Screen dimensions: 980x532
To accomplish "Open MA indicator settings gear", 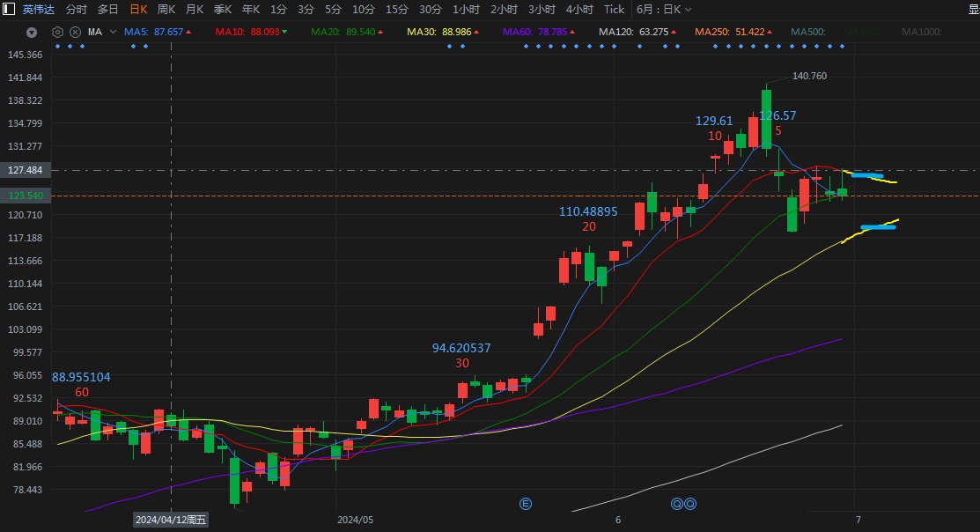I will point(58,32).
